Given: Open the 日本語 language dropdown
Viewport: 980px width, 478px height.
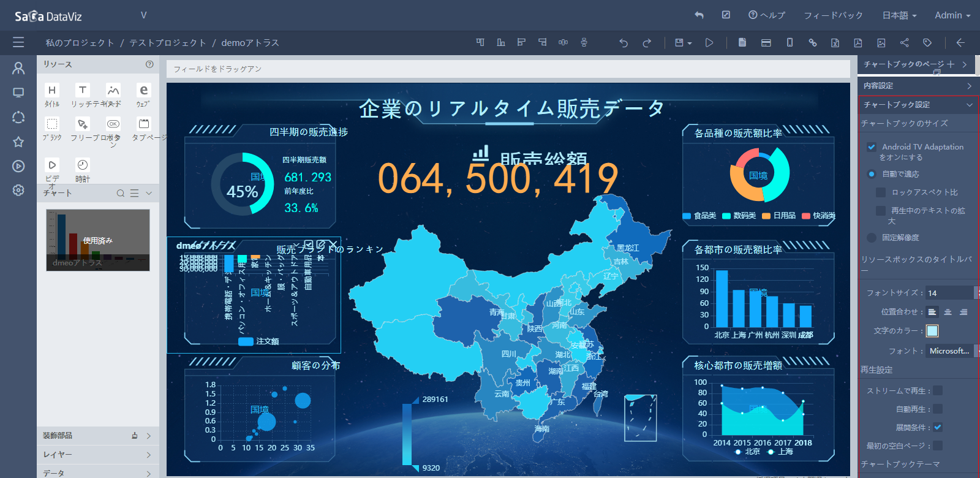Looking at the screenshot, I should [x=899, y=15].
